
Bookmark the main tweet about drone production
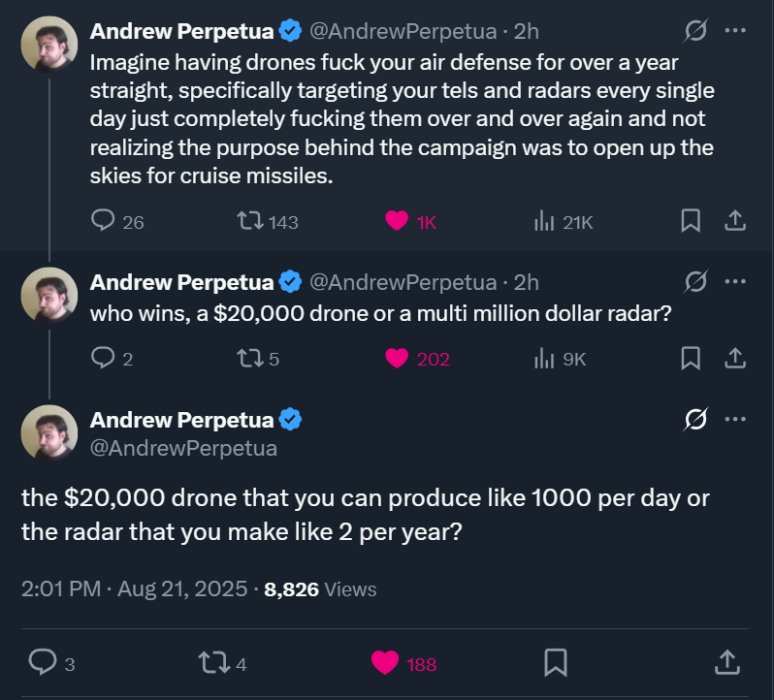click(x=555, y=663)
